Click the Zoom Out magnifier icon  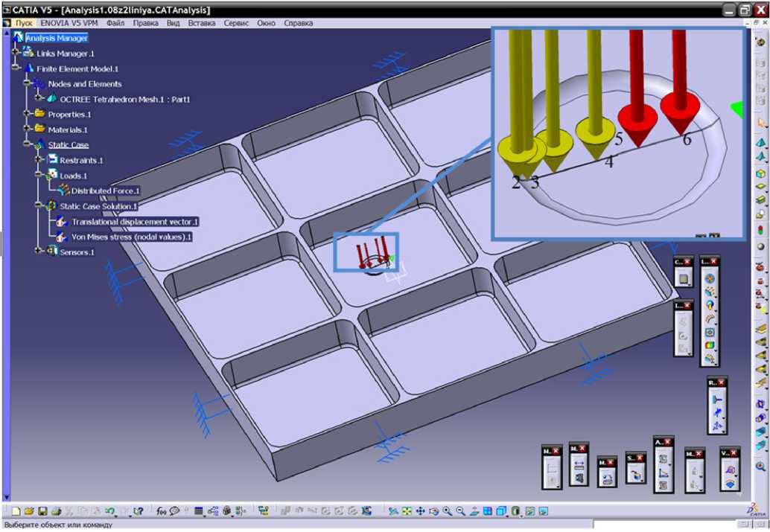click(460, 511)
